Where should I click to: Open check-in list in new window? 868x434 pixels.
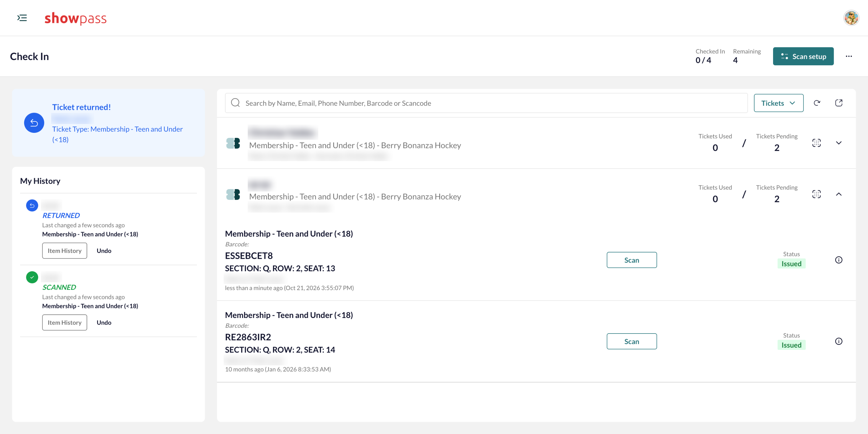(x=839, y=103)
